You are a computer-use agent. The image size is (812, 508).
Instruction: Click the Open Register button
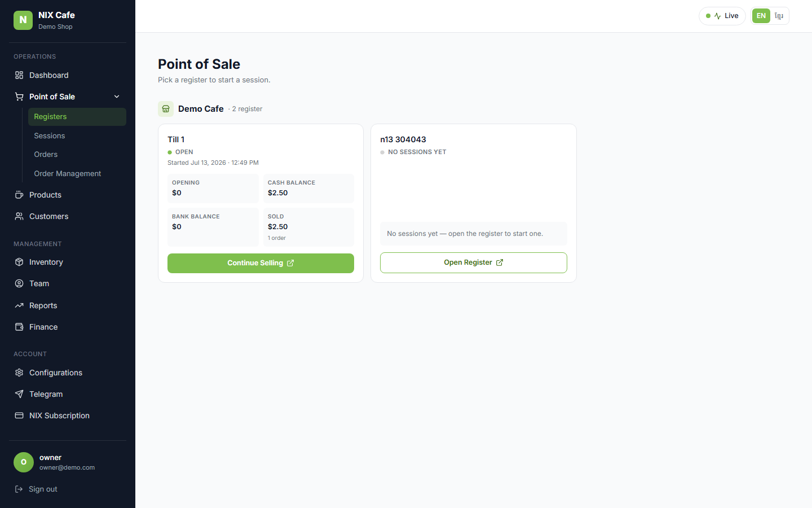[x=474, y=262]
